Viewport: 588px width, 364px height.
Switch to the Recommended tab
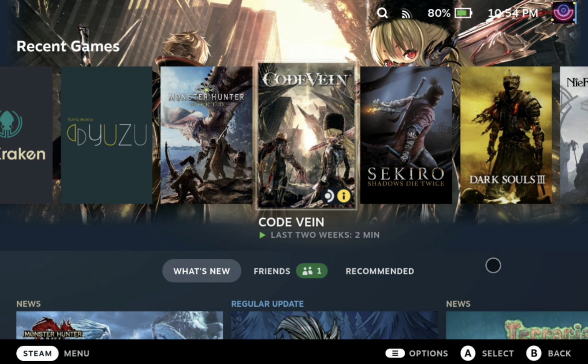click(380, 271)
